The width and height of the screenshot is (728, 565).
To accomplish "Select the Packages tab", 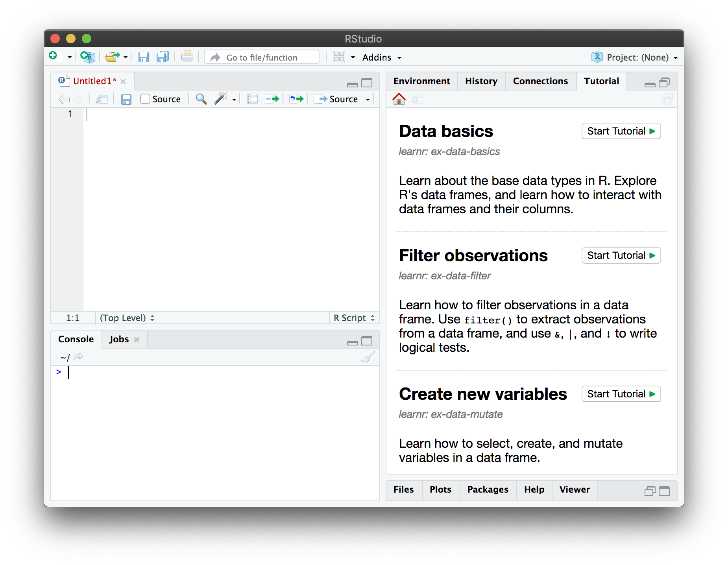I will pos(488,490).
